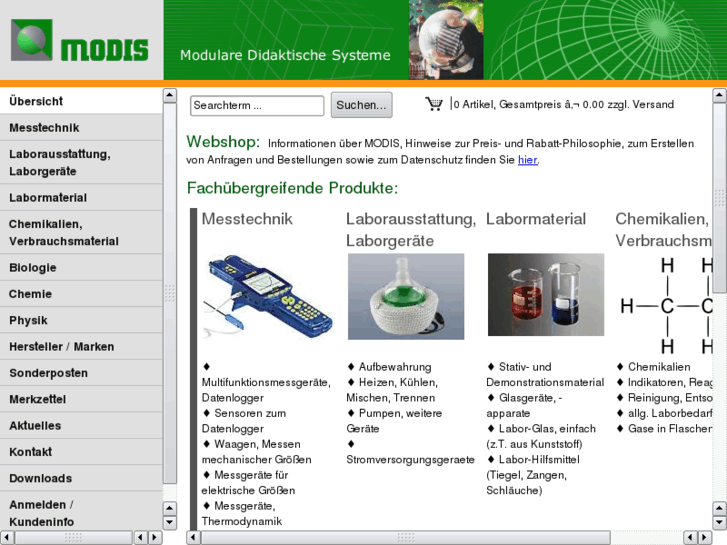
Task: Open the Chemikalien subcategory link
Action: 659,367
